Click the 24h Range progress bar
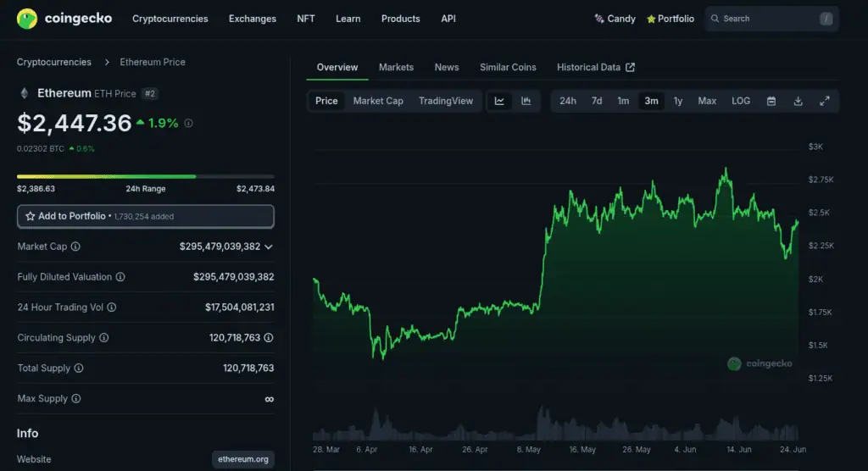This screenshot has height=471, width=868. [146, 176]
